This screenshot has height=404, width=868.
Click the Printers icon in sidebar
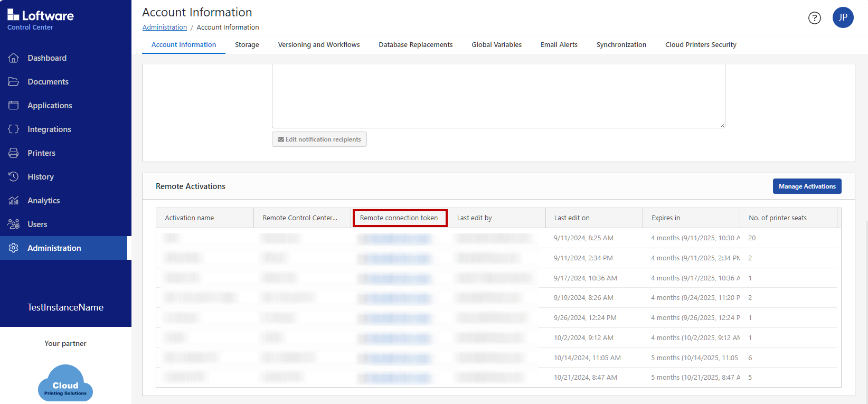[14, 153]
